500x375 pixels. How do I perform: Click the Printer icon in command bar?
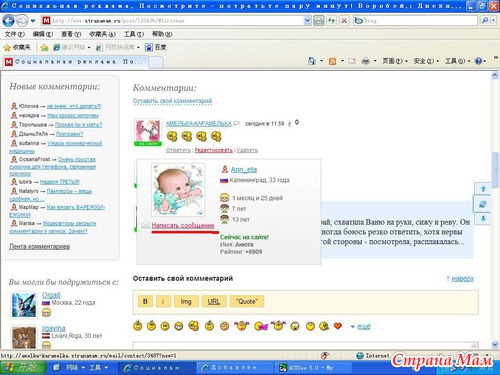click(366, 61)
